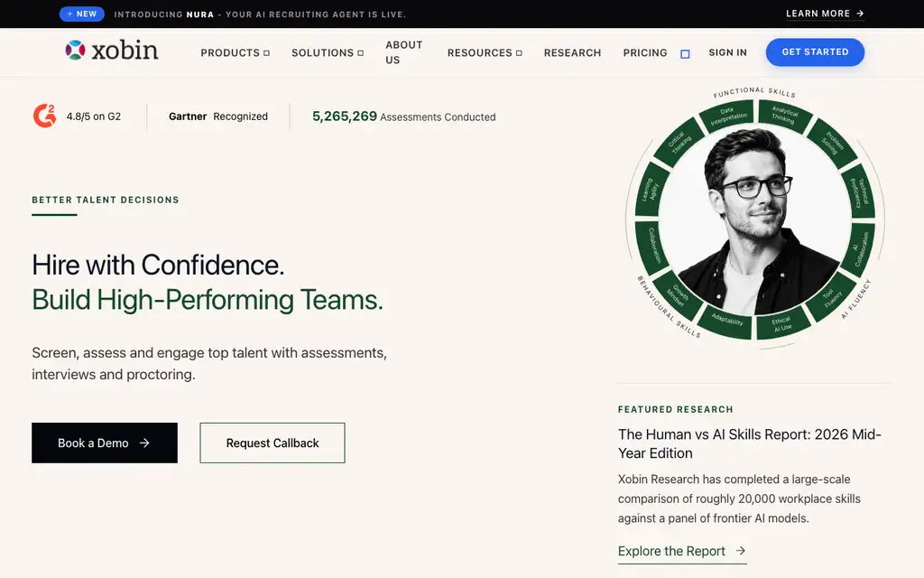The height and width of the screenshot is (578, 924).
Task: Click 'Build High-Performing Teams.' heading
Action: (208, 300)
